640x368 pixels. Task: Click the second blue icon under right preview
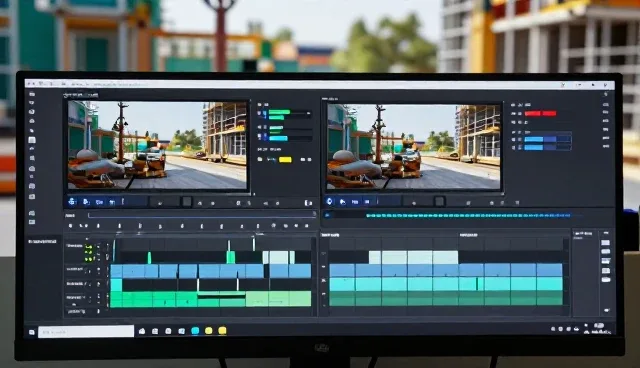pyautogui.click(x=342, y=202)
